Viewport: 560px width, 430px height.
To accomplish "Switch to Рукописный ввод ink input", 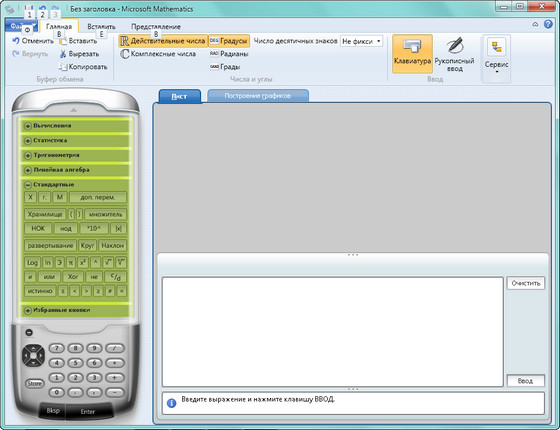I will pyautogui.click(x=454, y=54).
